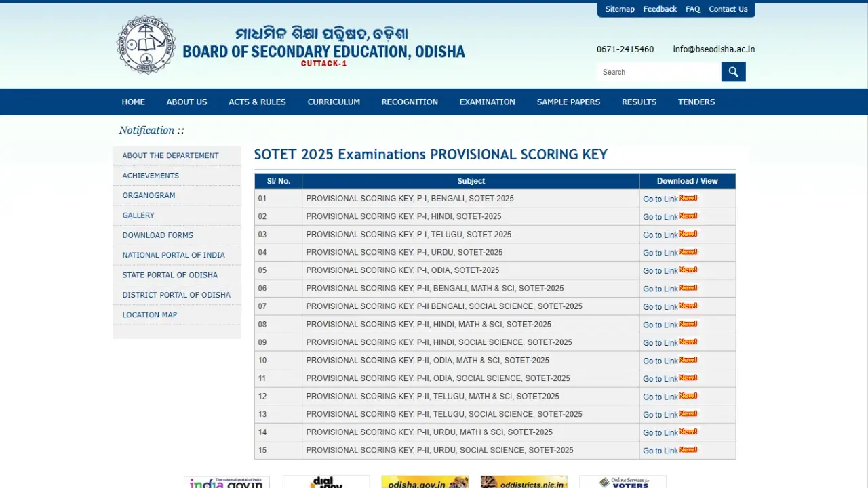Open the RESULTS menu item
The width and height of the screenshot is (868, 488).
point(639,102)
